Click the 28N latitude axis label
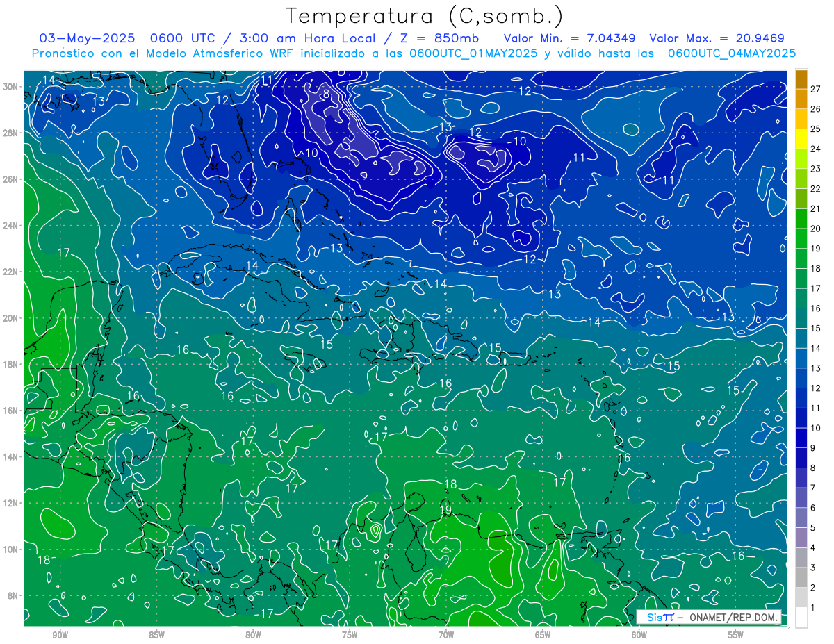Viewport: 834px width, 644px height. [10, 133]
